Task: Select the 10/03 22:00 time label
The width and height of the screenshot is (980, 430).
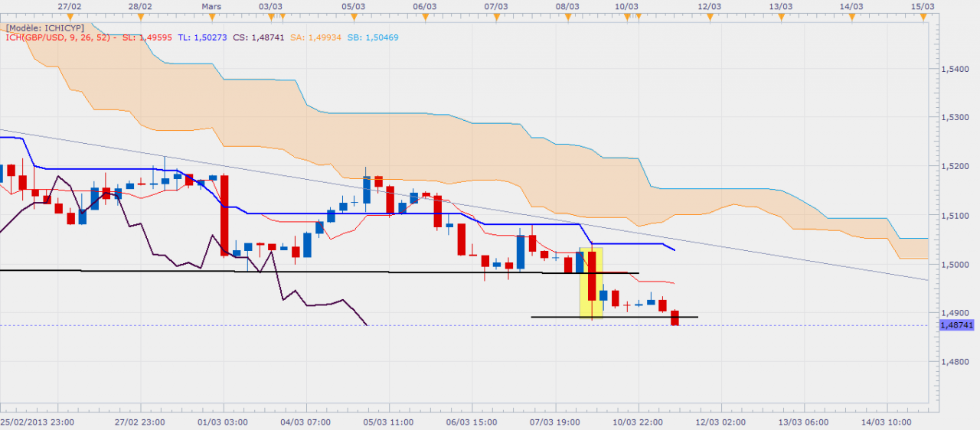Action: [638, 422]
